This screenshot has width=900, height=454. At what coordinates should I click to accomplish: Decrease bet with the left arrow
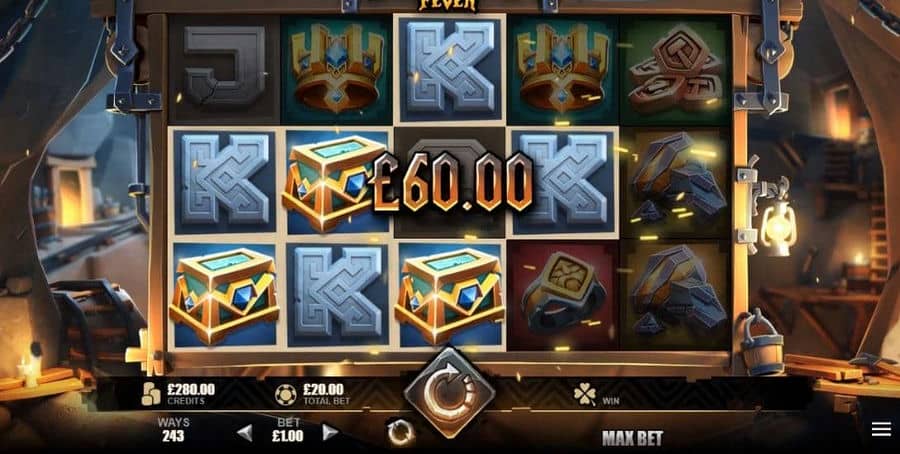click(x=245, y=433)
